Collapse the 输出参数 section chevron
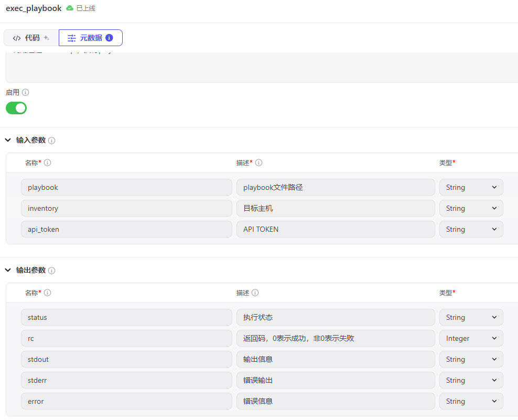This screenshot has height=420, width=518. 8,271
